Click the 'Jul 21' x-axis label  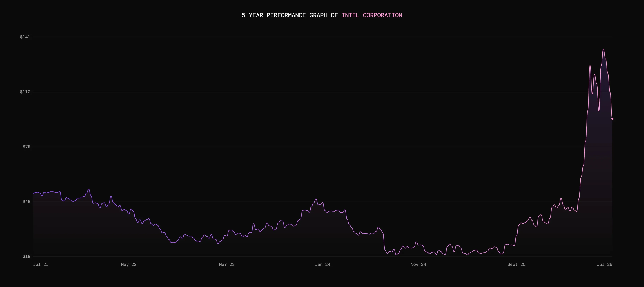(x=41, y=265)
